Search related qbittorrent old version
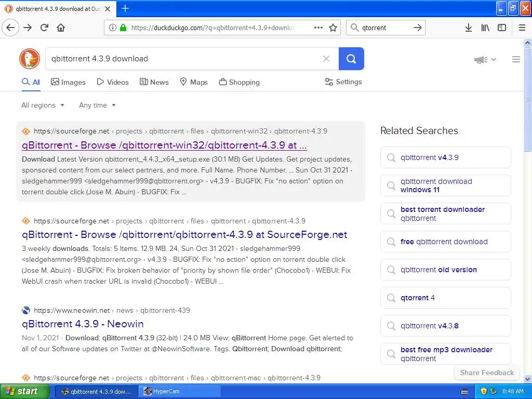This screenshot has height=399, width=532. [445, 270]
